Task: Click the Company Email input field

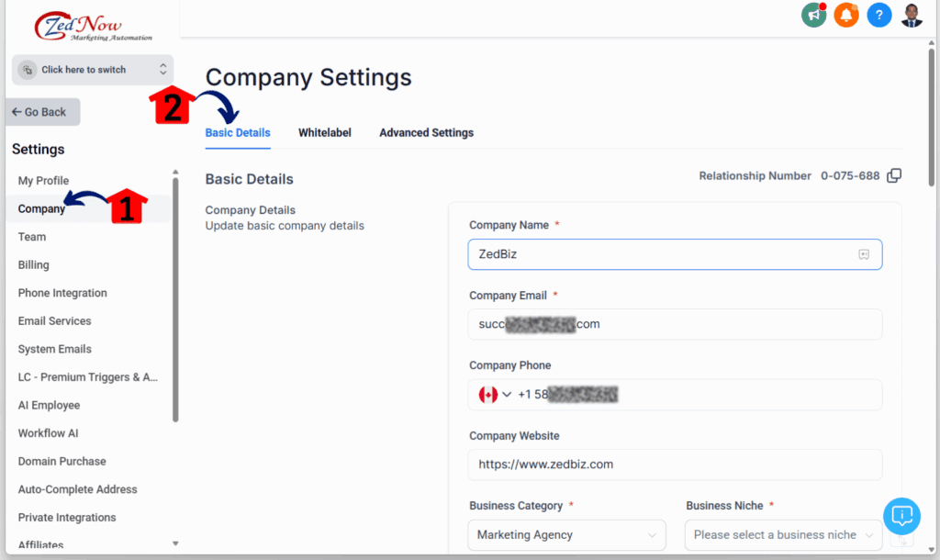Action: [x=675, y=324]
